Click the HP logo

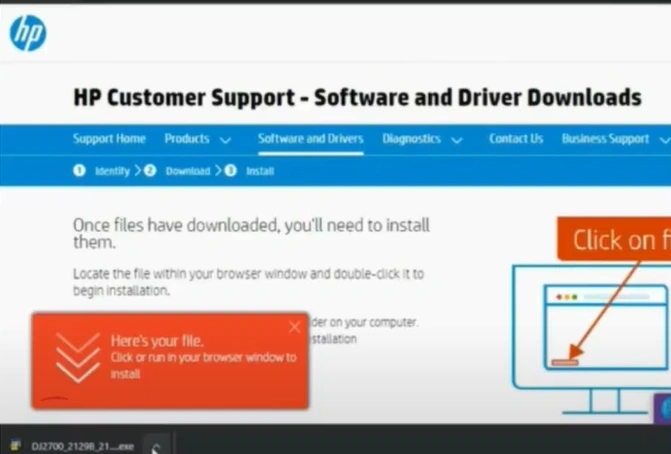click(28, 33)
